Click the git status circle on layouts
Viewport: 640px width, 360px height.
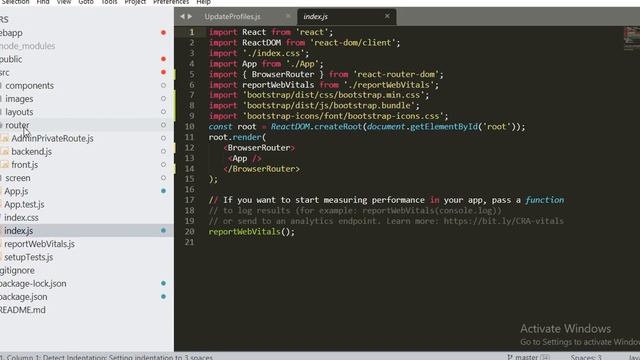click(163, 111)
